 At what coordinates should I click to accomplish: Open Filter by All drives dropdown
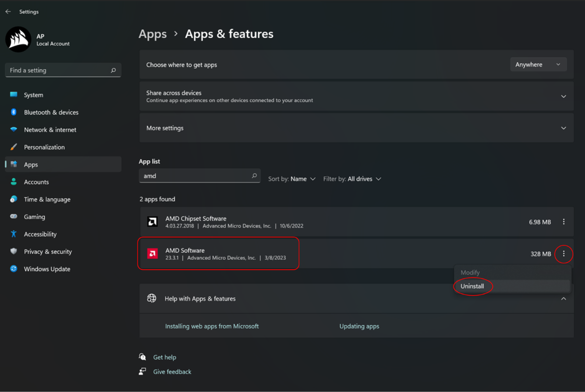point(352,179)
